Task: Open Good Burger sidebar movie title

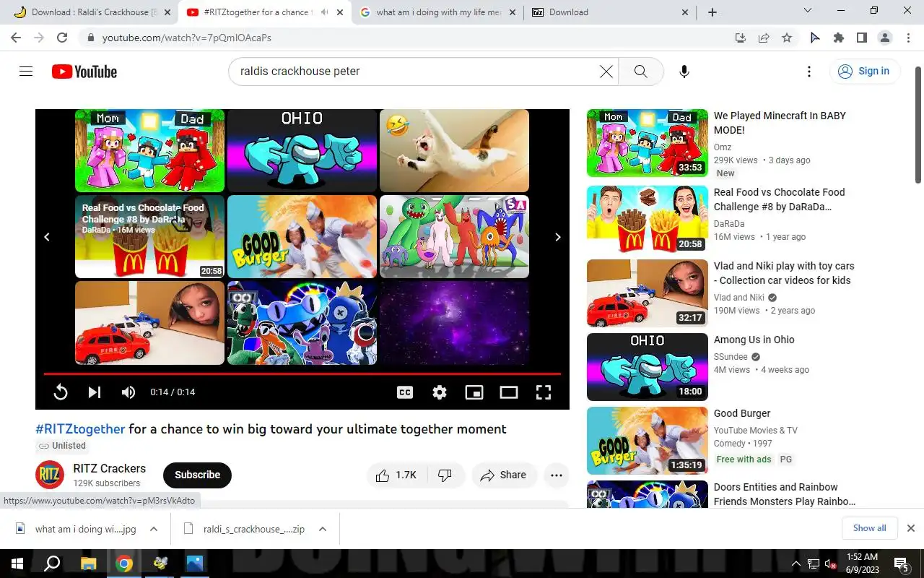Action: [x=742, y=413]
